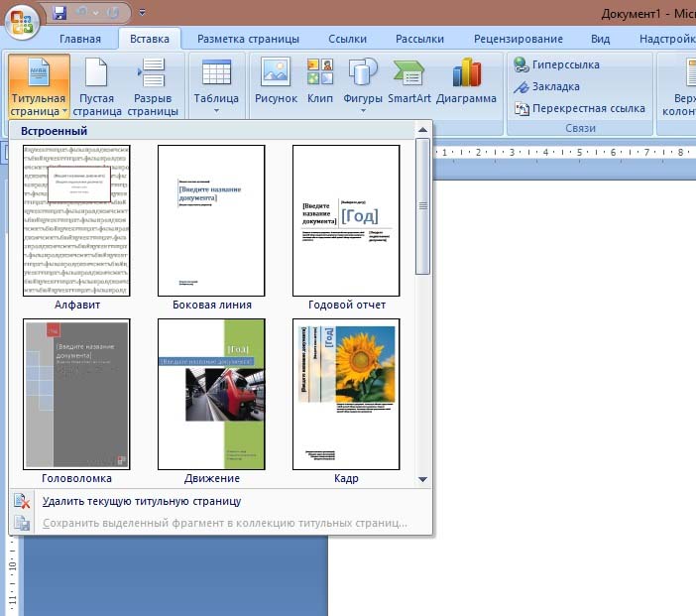Click the Гиперссылка button
696x616 pixels.
(x=556, y=64)
